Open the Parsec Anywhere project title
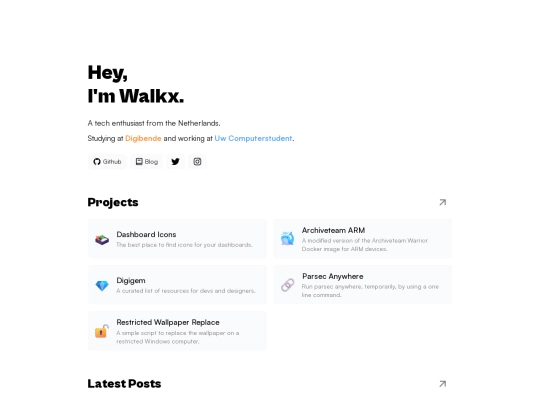540x405 pixels. pos(333,277)
